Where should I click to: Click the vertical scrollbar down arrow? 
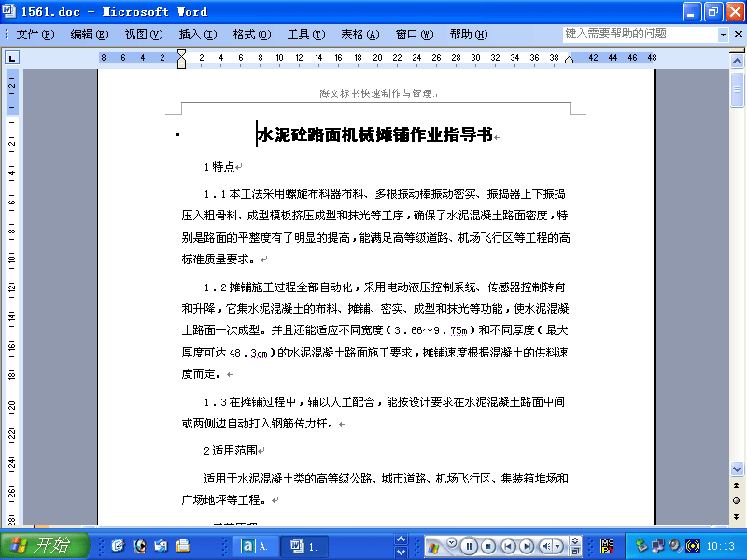[x=737, y=469]
